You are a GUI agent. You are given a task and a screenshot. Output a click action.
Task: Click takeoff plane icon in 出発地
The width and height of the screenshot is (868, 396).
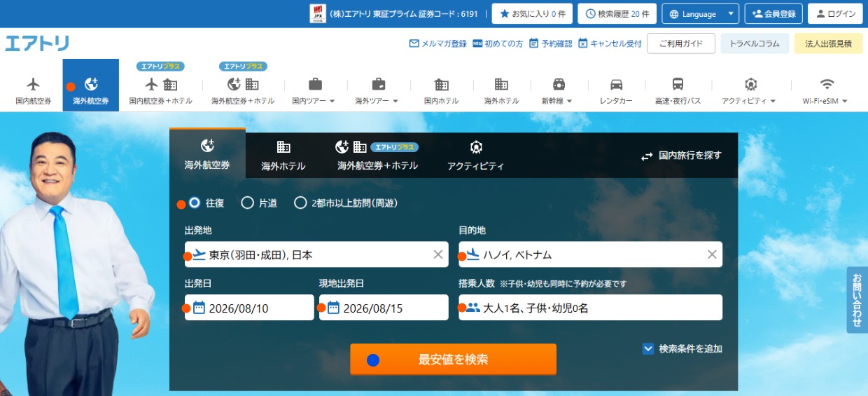pos(199,254)
